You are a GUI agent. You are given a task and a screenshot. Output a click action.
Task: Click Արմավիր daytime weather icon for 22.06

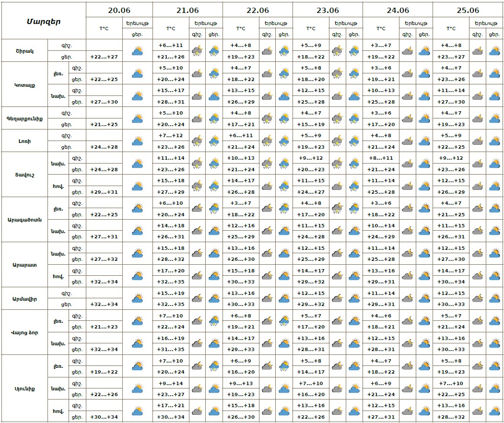(284, 299)
